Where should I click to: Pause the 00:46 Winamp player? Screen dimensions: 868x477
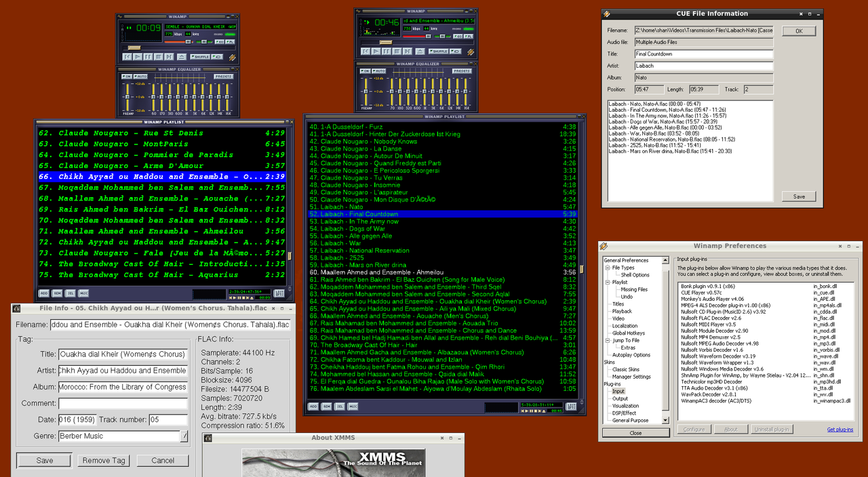(x=387, y=51)
